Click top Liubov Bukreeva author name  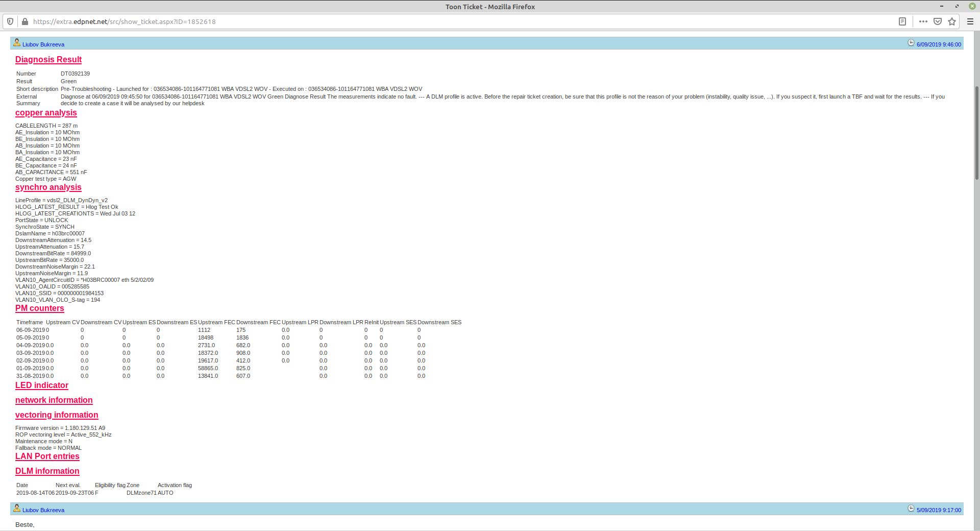pos(43,44)
